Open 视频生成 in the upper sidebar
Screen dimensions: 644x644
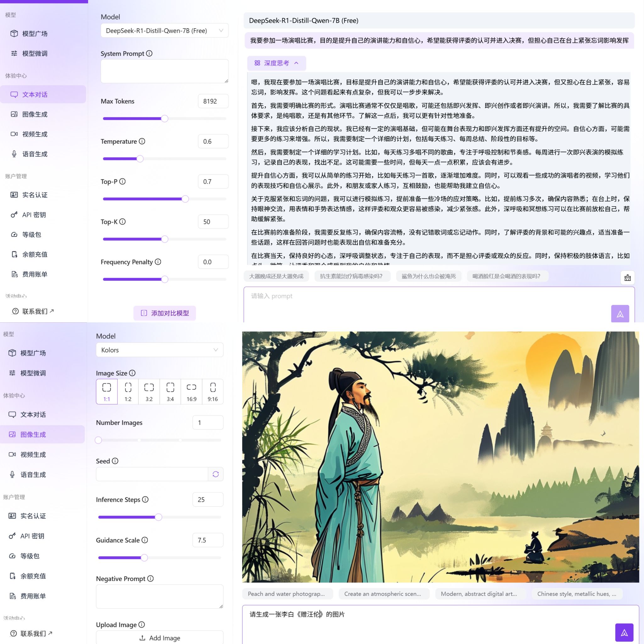(x=35, y=134)
